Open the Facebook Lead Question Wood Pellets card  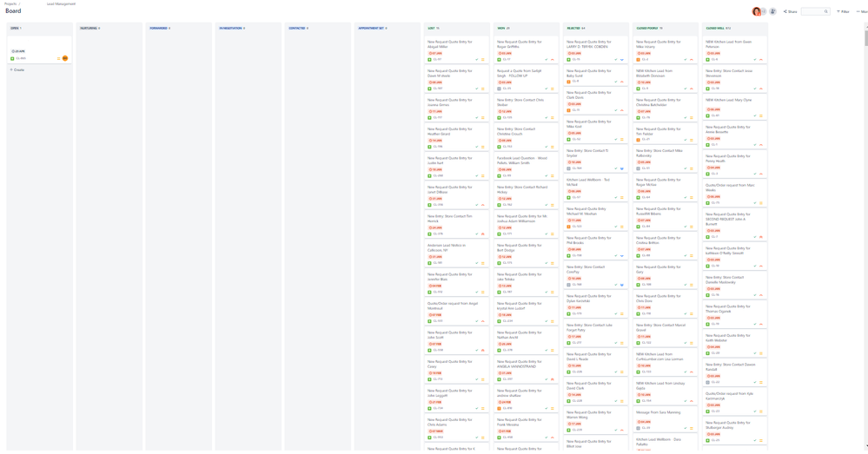pos(526,167)
